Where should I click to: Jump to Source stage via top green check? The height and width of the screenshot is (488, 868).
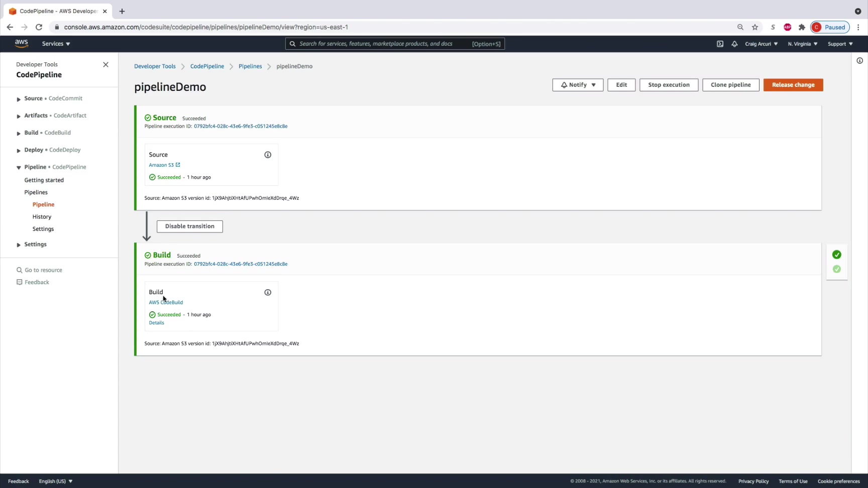(837, 255)
